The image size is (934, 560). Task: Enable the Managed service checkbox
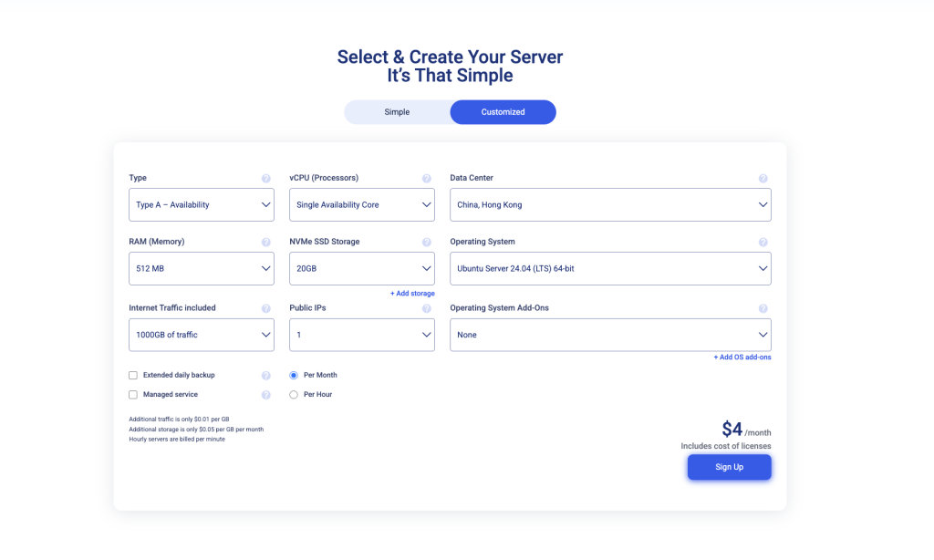[x=132, y=394]
